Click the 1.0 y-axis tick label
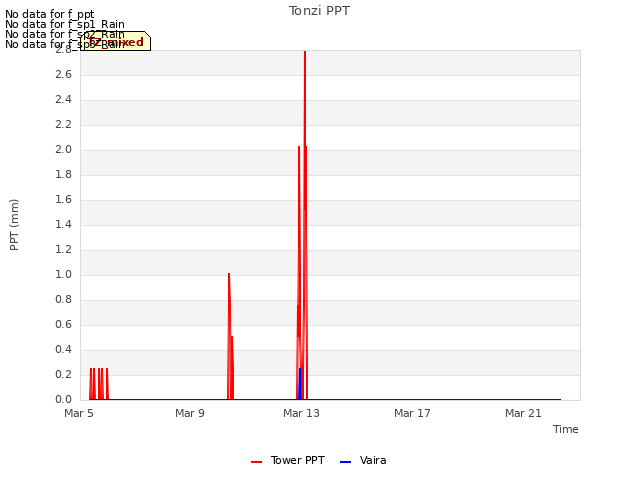 [63, 274]
